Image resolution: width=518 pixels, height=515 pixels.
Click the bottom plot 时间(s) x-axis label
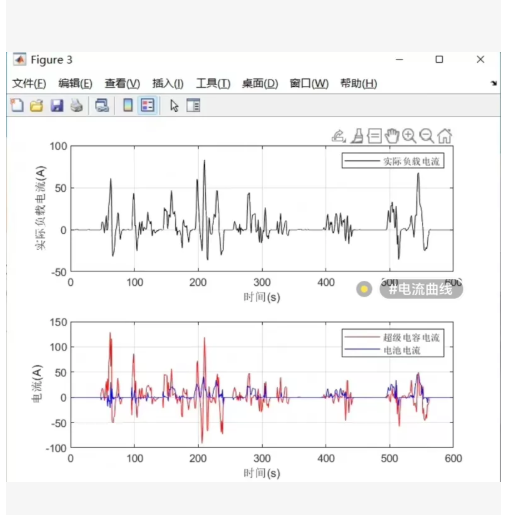tap(262, 473)
